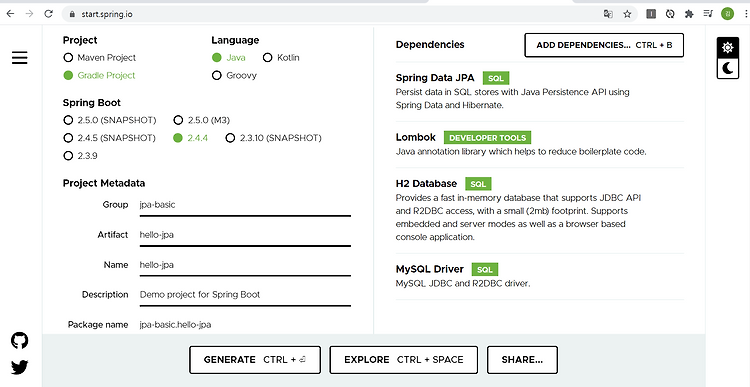This screenshot has width=750, height=387.
Task: Click the browser reload icon
Action: (x=48, y=14)
